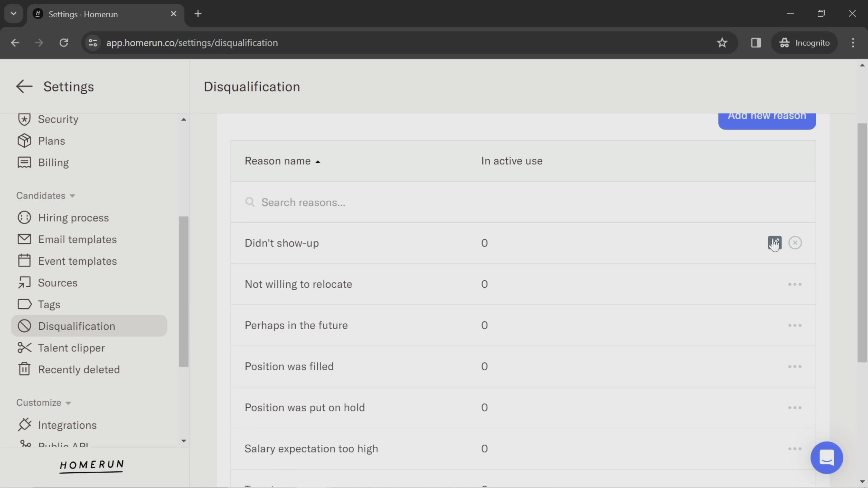This screenshot has height=488, width=868.
Task: Click the Didn't show-up reason name
Action: 282,243
